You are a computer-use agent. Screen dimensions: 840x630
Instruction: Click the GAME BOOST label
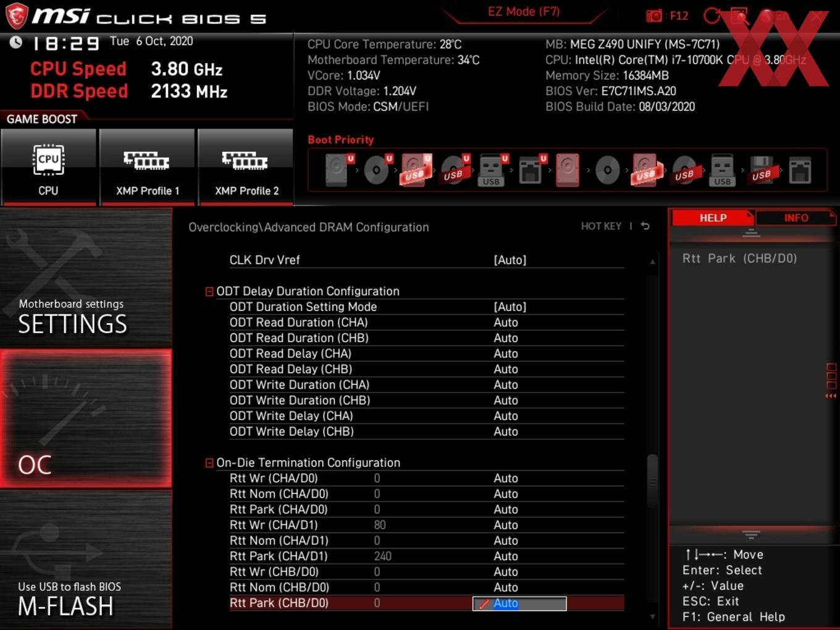point(42,119)
